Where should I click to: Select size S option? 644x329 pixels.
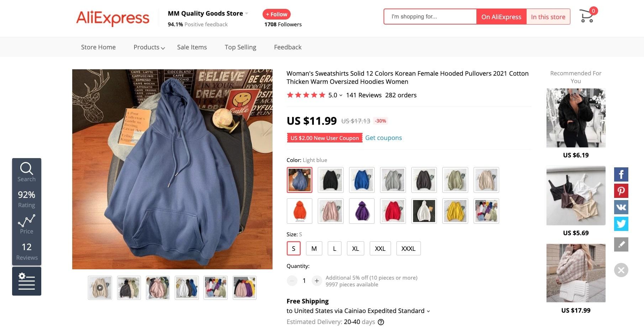point(294,248)
